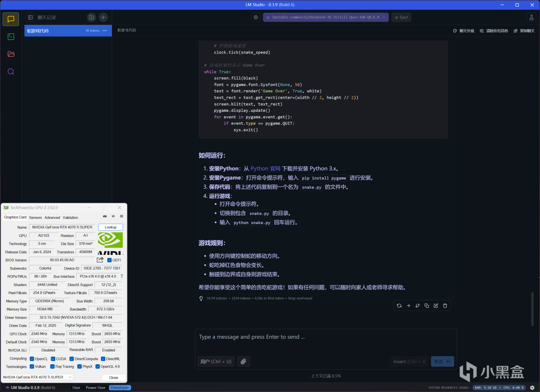
Task: Click 复制聊天 to duplicate the chat
Action: click(524, 31)
